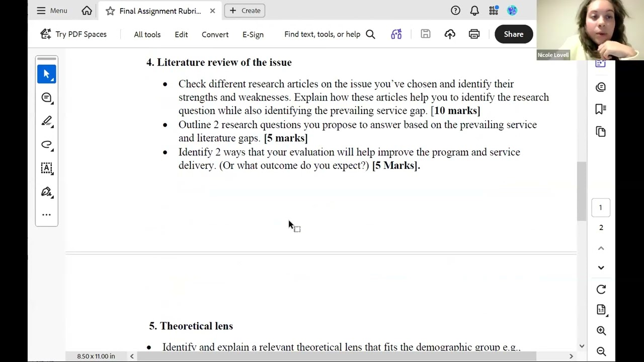Click the vertical scrollbar thumb

[582, 191]
